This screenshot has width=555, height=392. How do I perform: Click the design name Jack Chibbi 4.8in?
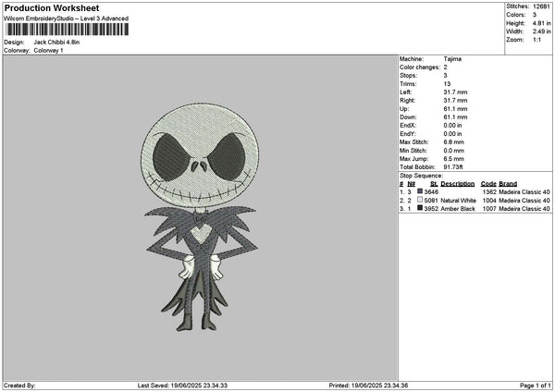point(56,43)
